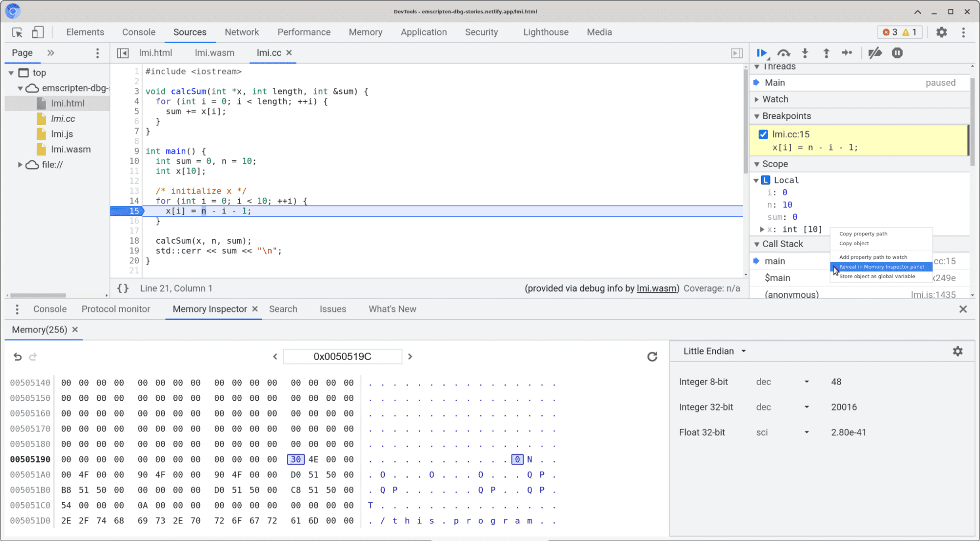Image resolution: width=980 pixels, height=541 pixels.
Task: Click the Deactivate breakpoints icon
Action: click(x=875, y=52)
